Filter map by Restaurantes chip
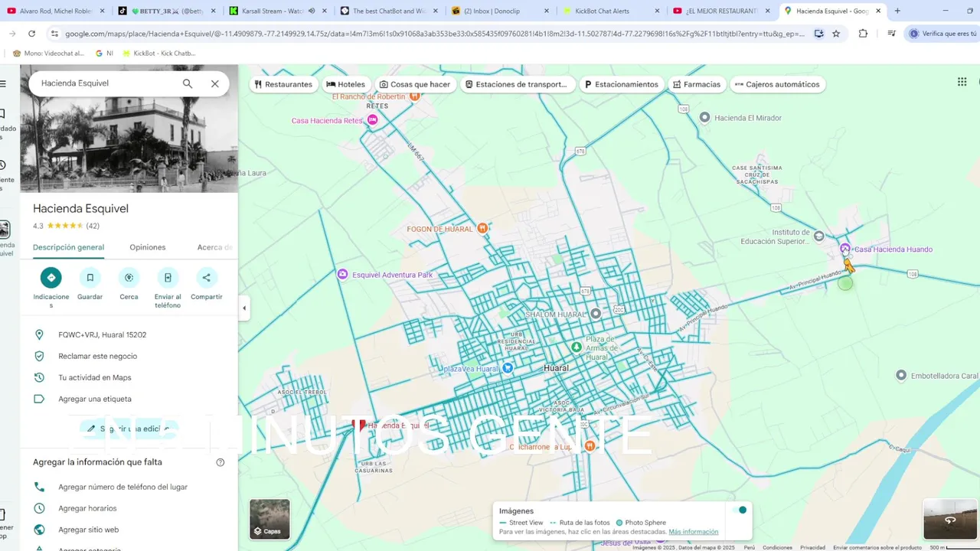The height and width of the screenshot is (551, 980). tap(283, 84)
